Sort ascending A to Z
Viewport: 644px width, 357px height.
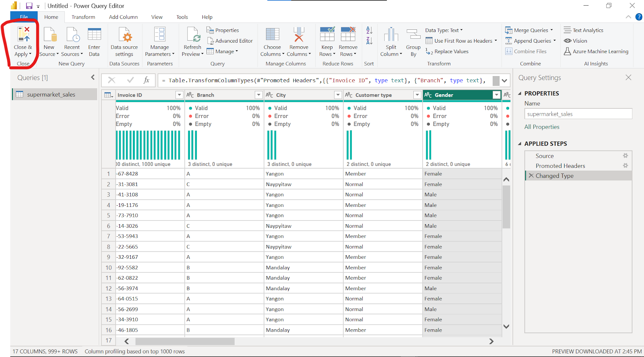369,30
